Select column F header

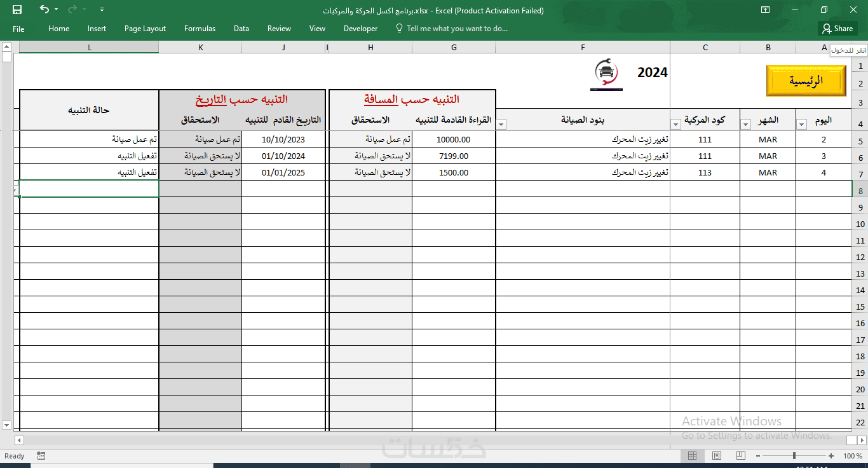coord(583,48)
